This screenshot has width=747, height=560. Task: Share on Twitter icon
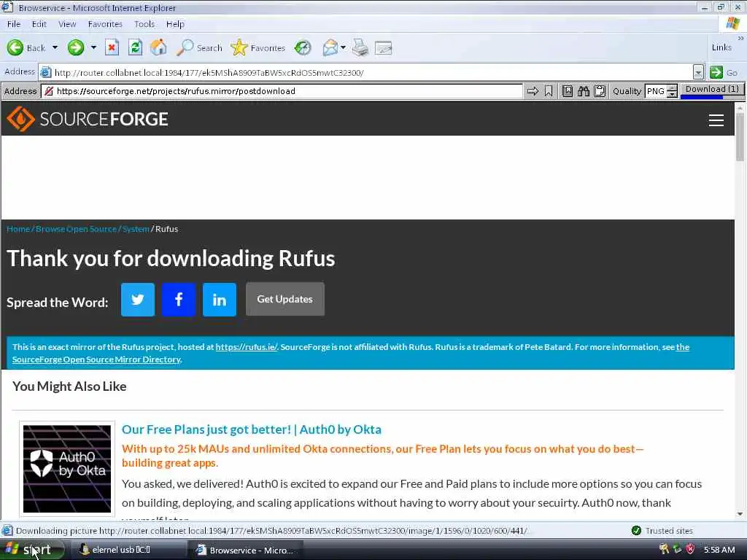click(x=138, y=300)
